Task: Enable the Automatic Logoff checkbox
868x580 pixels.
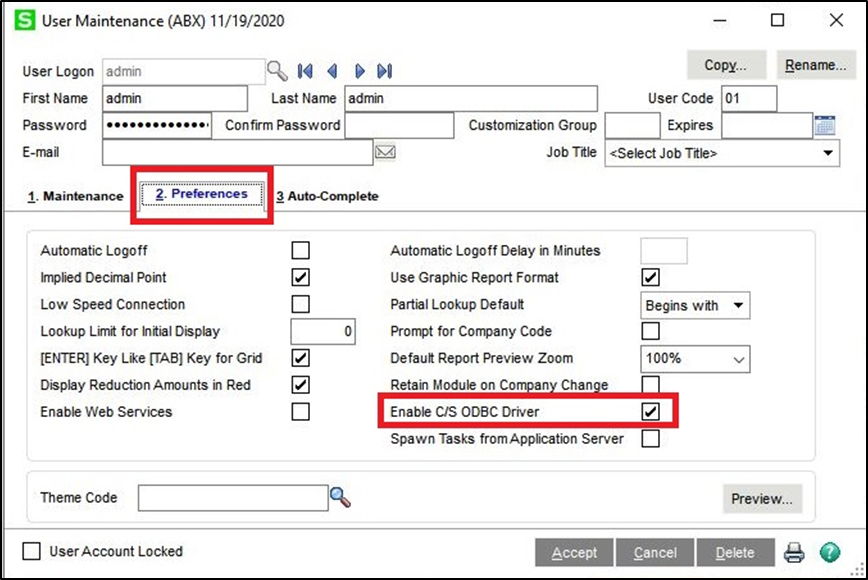Action: (300, 250)
